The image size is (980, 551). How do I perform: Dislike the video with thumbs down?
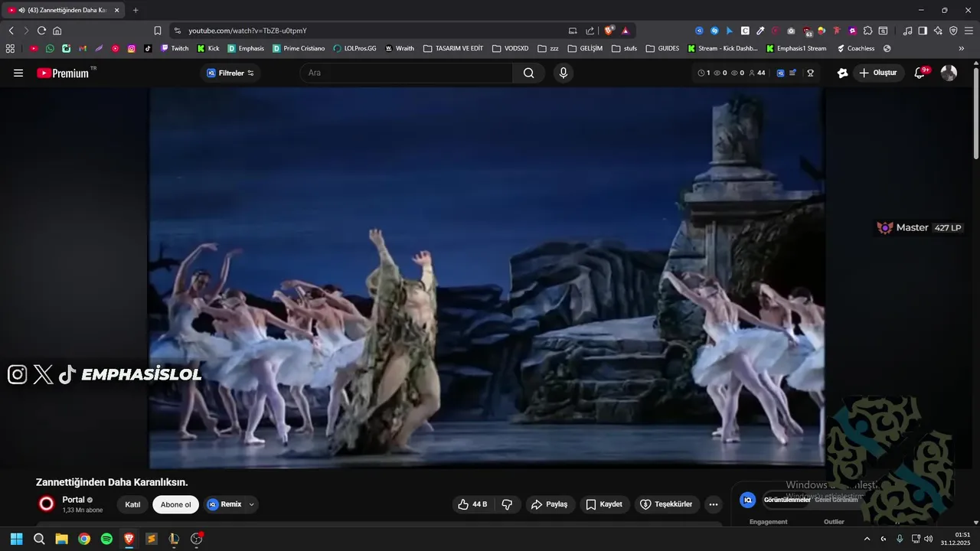pyautogui.click(x=507, y=504)
